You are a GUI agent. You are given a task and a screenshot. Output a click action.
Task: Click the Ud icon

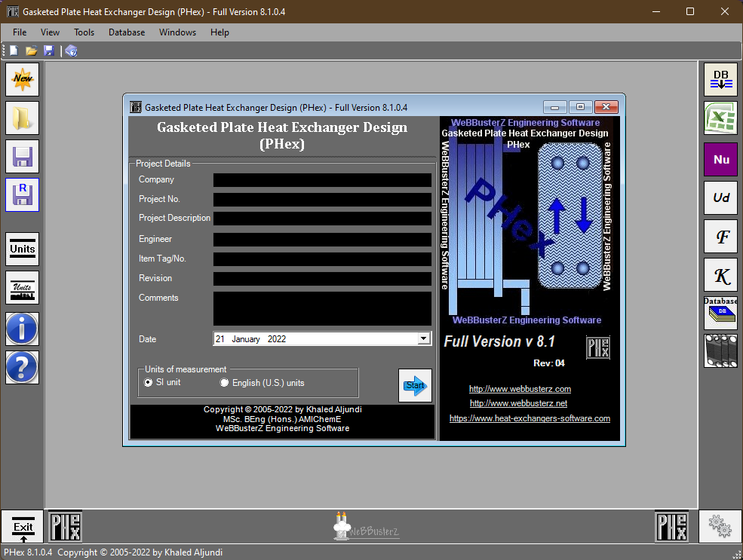[720, 198]
